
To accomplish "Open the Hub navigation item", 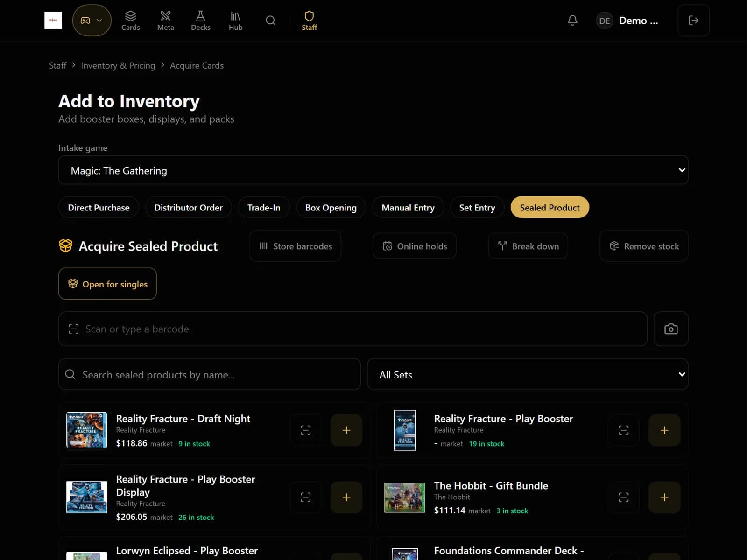I will click(x=236, y=21).
